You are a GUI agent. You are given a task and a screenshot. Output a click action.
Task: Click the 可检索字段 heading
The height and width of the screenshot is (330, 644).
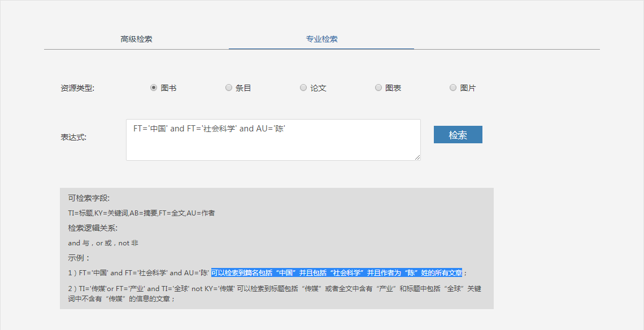[89, 199]
